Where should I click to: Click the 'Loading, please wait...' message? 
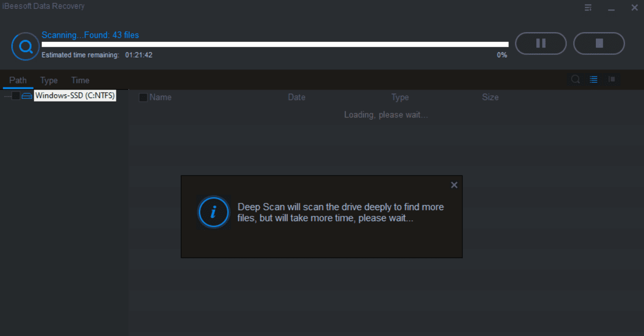[x=386, y=115]
